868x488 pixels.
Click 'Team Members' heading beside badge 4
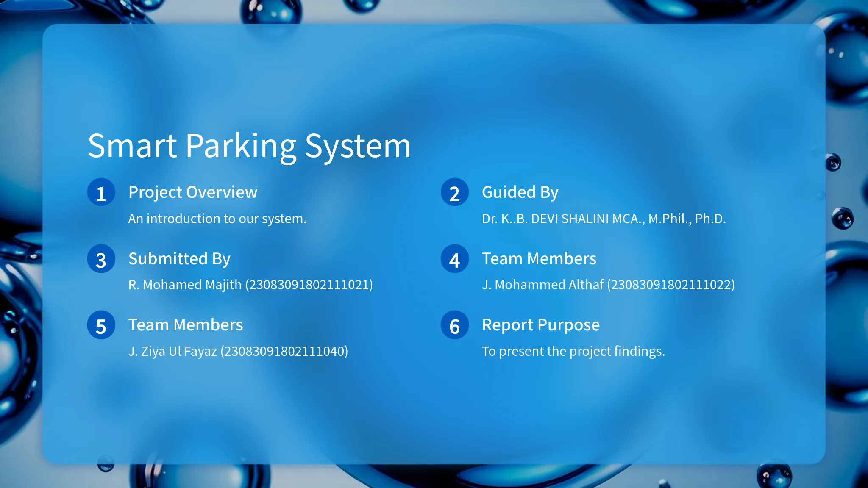[x=539, y=259]
